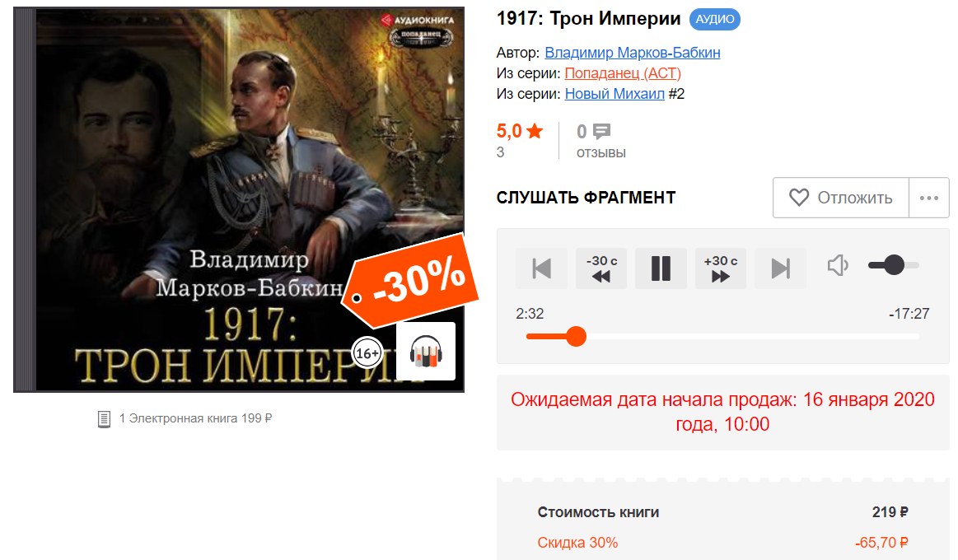Jump to the next track
The height and width of the screenshot is (560, 958).
coord(780,268)
